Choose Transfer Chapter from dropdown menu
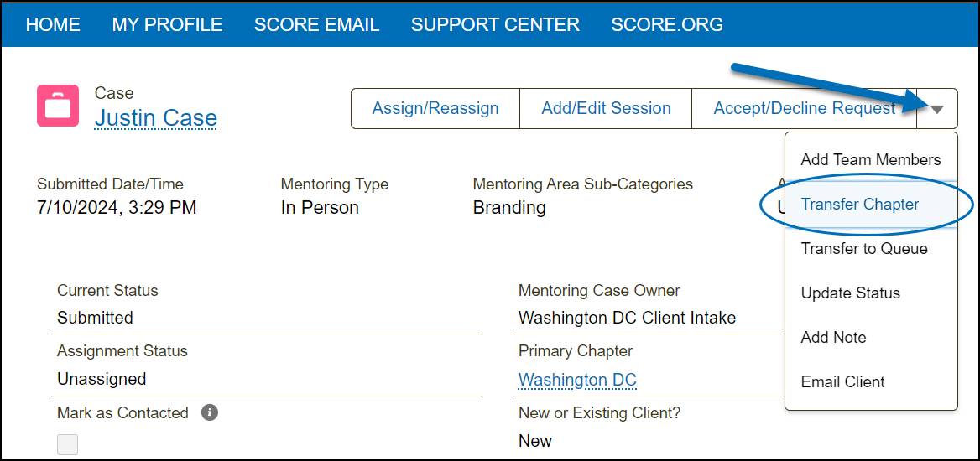The height and width of the screenshot is (461, 980). [859, 204]
